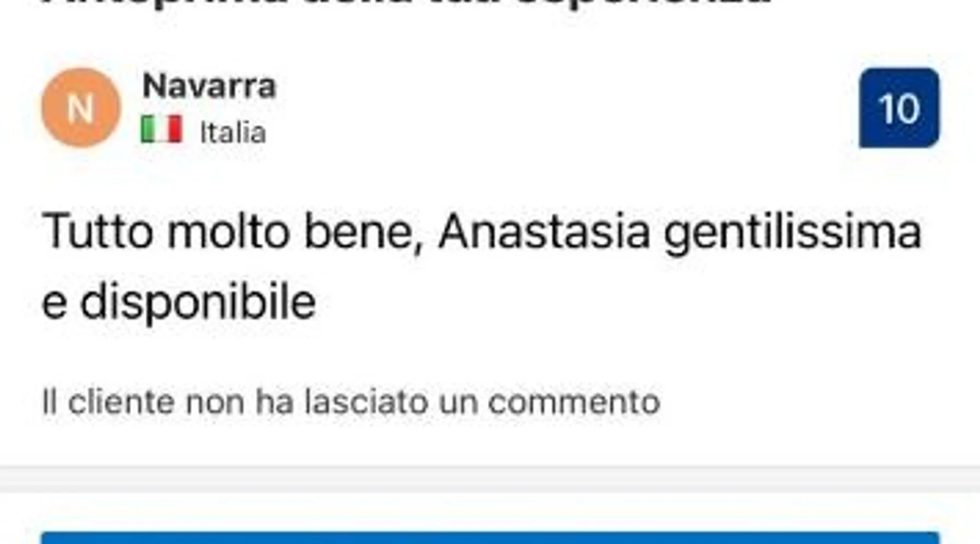The height and width of the screenshot is (544, 980).
Task: Click the gray divider bar below the review
Action: pos(490,479)
